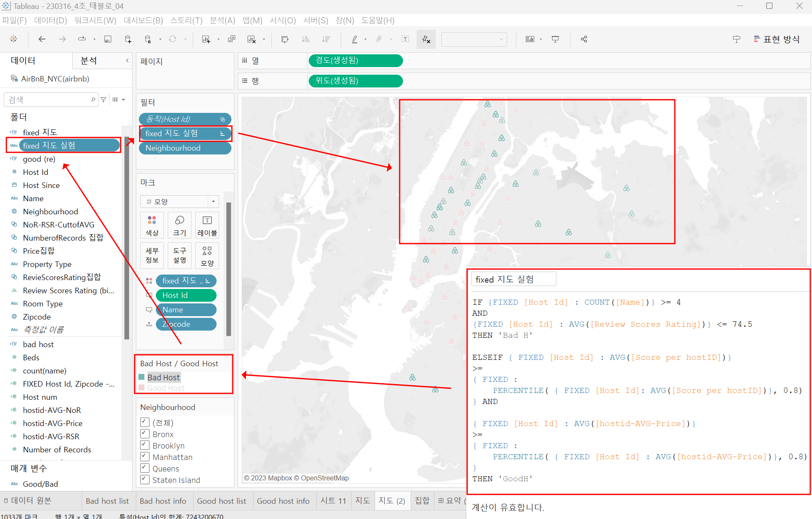Screen dimensions: 812x519
Task: Open the 파일(F) menu
Action: pos(14,20)
